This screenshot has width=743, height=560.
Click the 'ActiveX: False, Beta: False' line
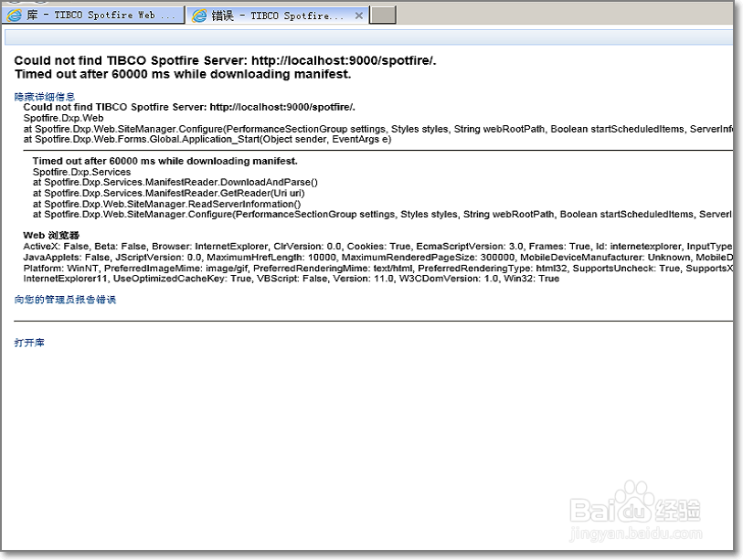click(x=377, y=247)
